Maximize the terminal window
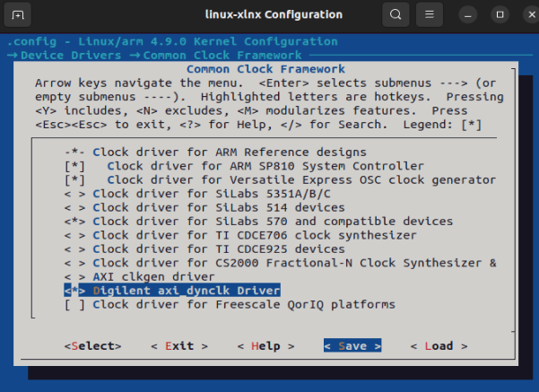 (500, 14)
